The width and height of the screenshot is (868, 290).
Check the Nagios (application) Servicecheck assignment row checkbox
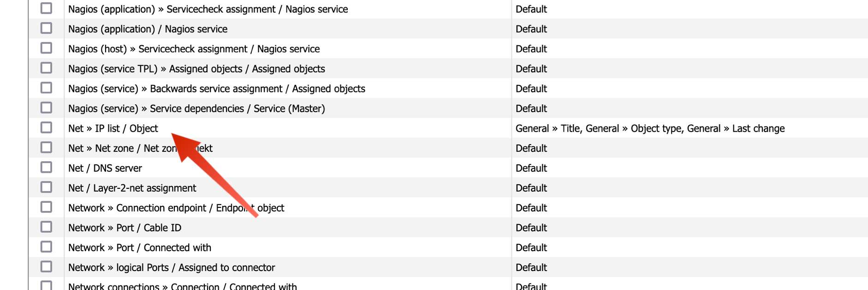46,8
